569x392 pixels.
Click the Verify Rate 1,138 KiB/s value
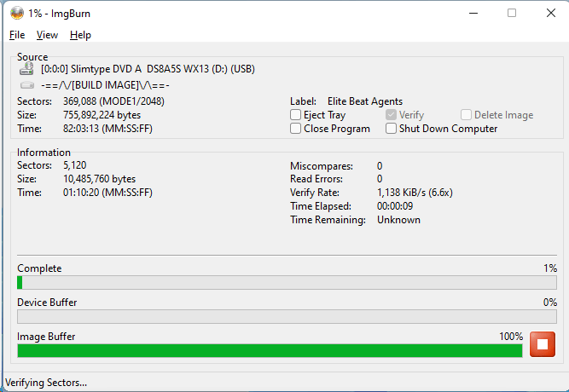(415, 193)
